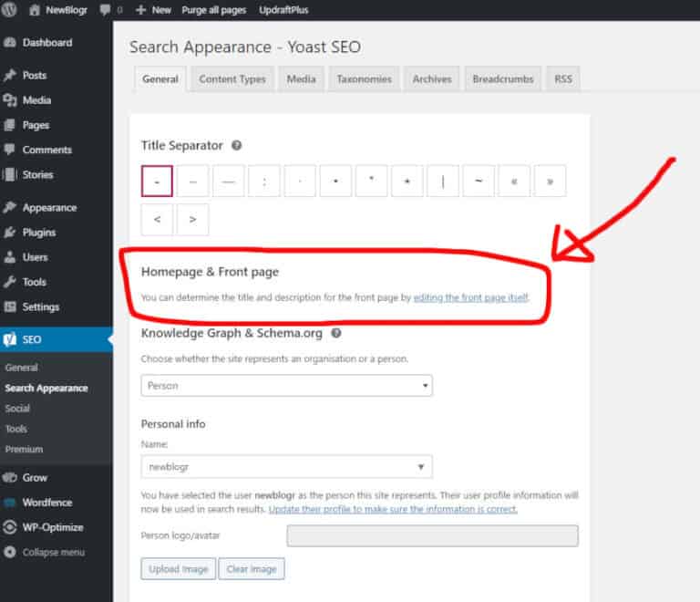
Task: Switch to the Content Types tab
Action: [x=232, y=79]
